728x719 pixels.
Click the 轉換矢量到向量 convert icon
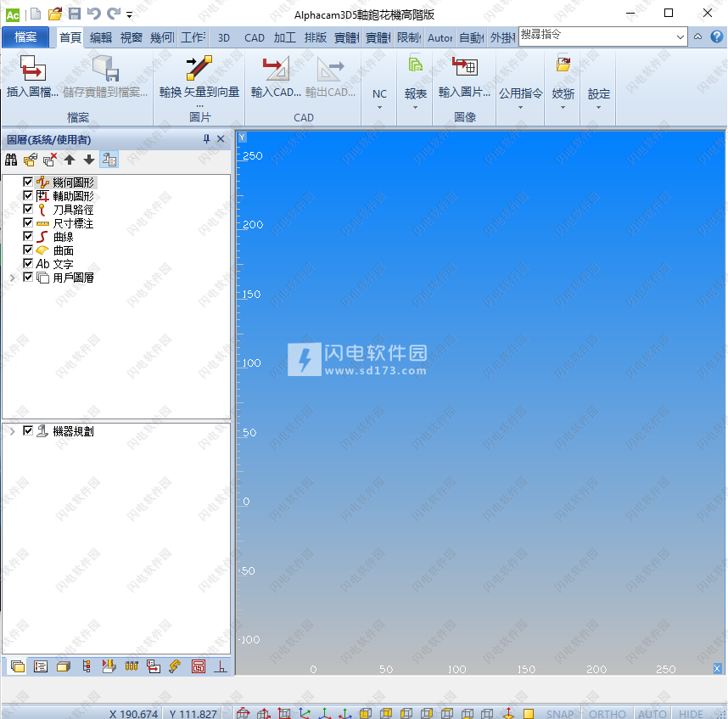point(199,68)
